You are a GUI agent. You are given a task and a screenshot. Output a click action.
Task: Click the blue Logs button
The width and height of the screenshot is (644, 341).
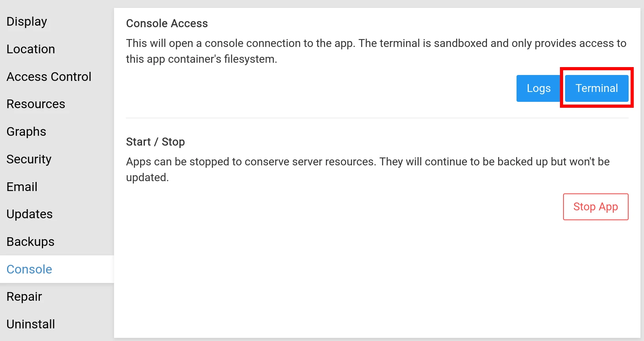click(538, 88)
